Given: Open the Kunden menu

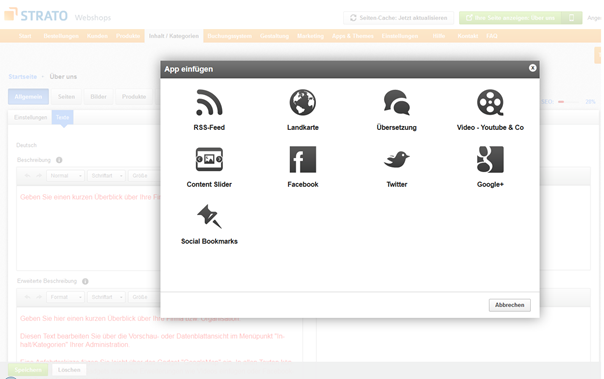Looking at the screenshot, I should coord(97,36).
